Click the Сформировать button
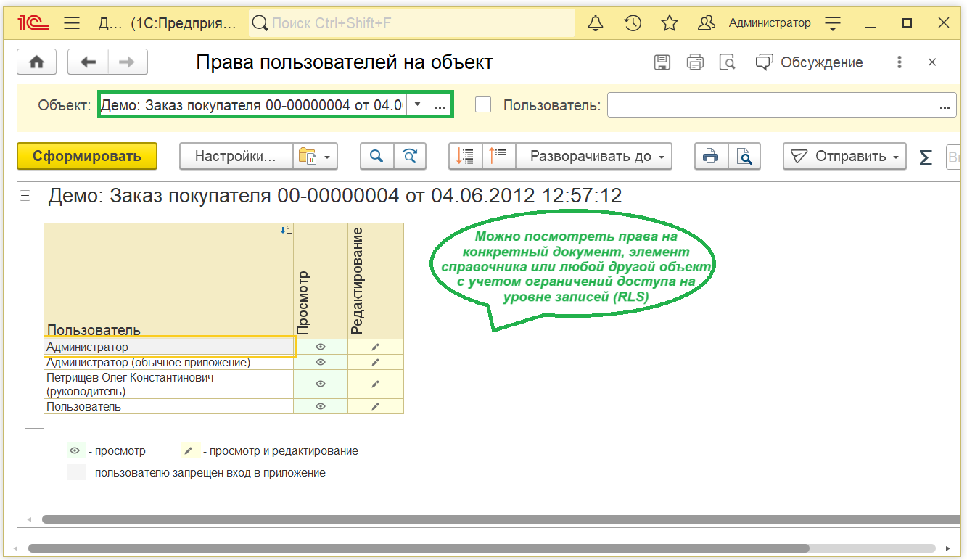This screenshot has height=560, width=967. pyautogui.click(x=87, y=156)
